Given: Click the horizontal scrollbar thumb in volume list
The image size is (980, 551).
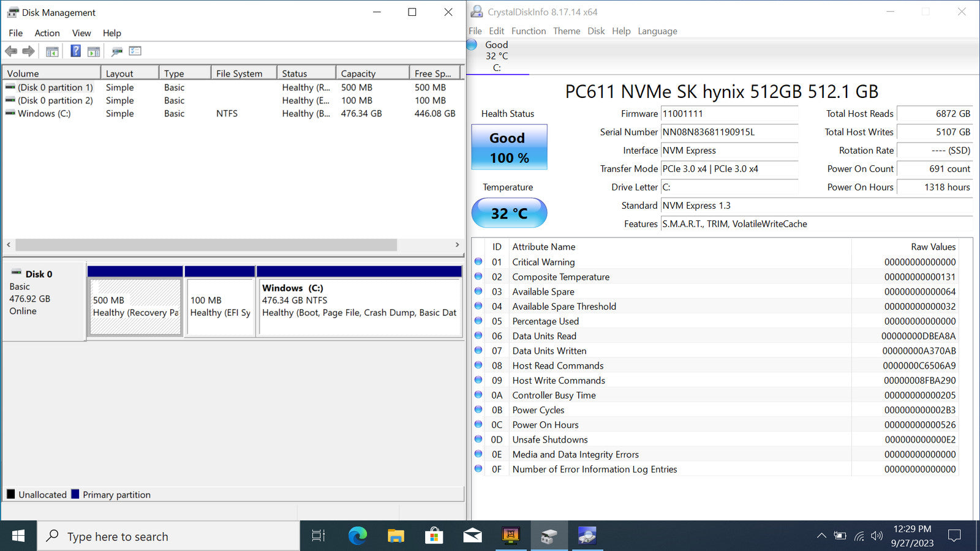Looking at the screenshot, I should tap(206, 245).
